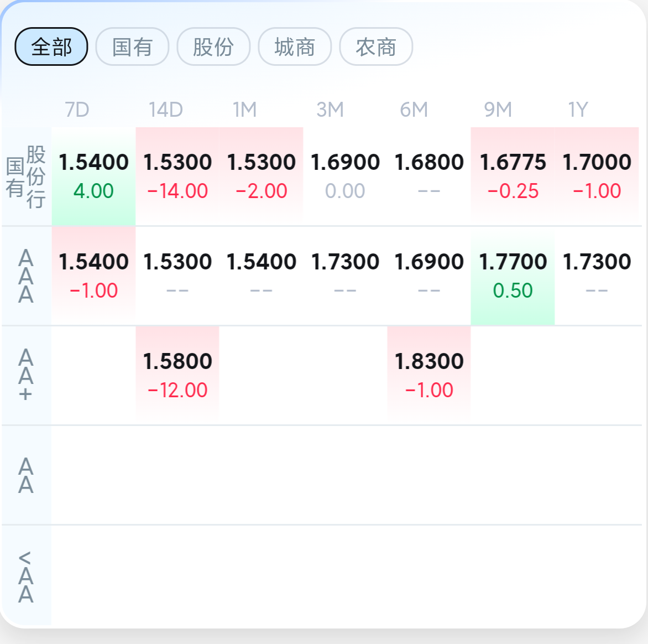Click the 14D column header
The height and width of the screenshot is (644, 648).
[x=166, y=110]
